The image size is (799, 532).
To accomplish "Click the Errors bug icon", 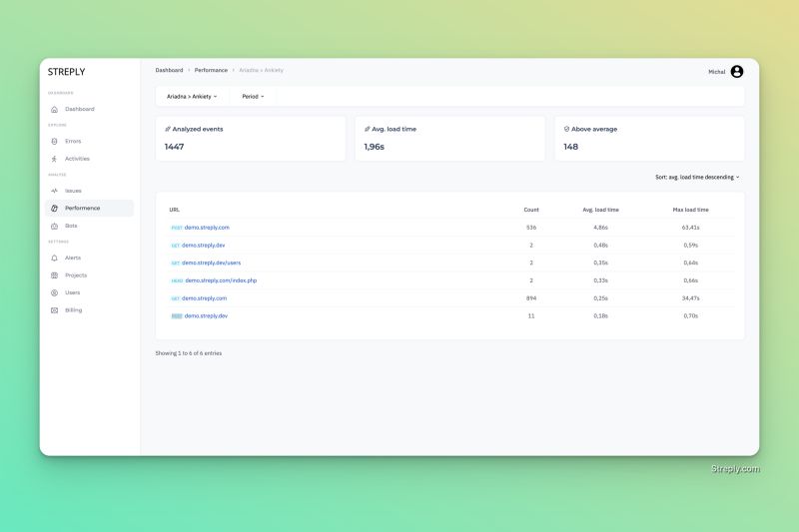I will (x=55, y=141).
